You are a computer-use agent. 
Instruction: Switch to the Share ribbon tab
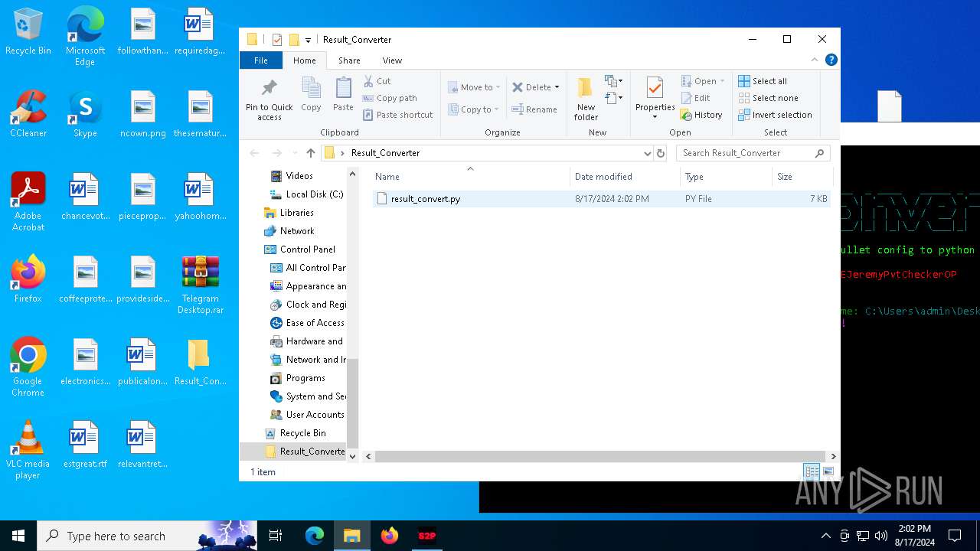pyautogui.click(x=349, y=60)
